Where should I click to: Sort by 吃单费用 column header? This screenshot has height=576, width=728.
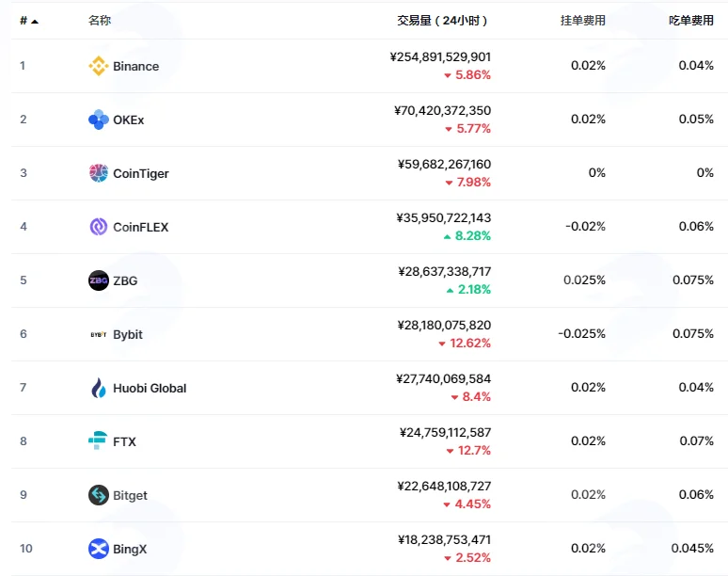[691, 21]
